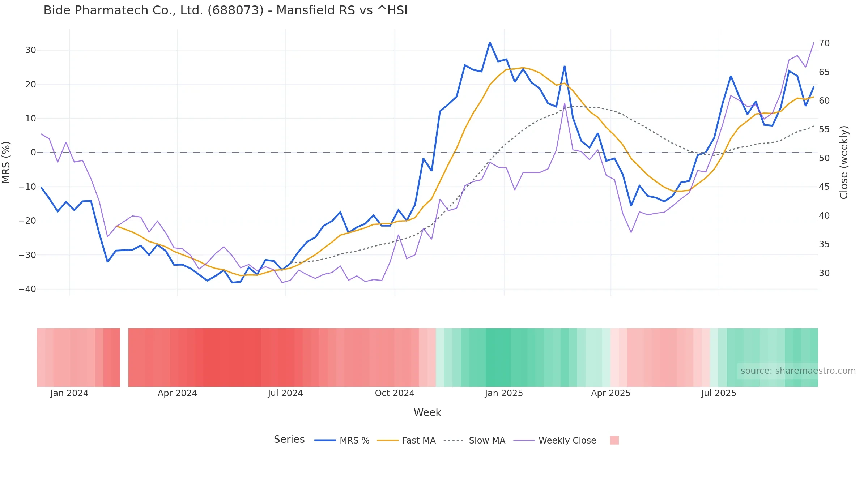Viewport: 868px width, 488px height.
Task: Click the pink legend color swatch
Action: 614,440
